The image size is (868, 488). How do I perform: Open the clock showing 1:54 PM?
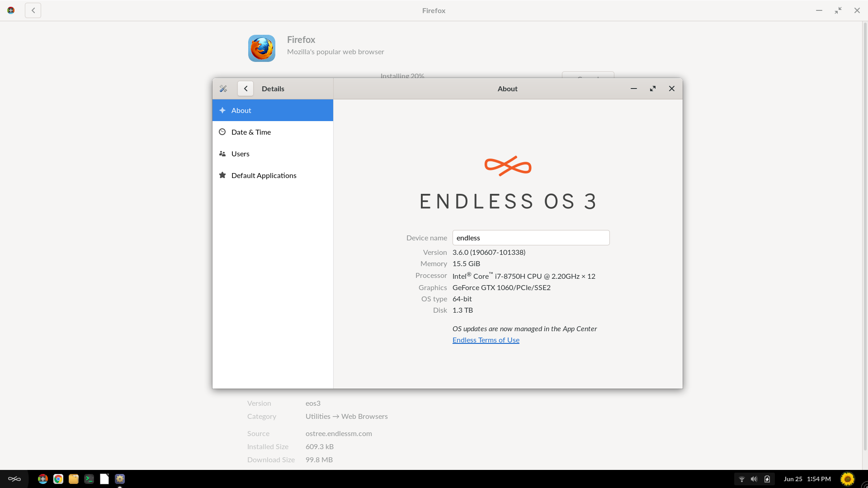click(x=807, y=479)
